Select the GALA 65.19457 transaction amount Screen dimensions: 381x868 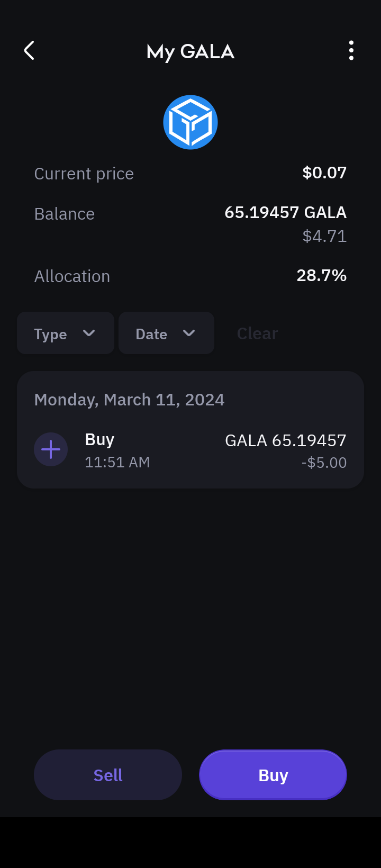click(286, 440)
